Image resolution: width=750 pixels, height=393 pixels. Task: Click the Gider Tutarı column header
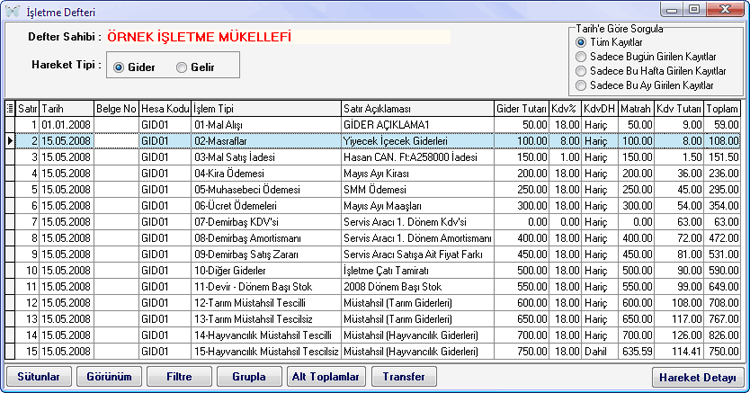click(521, 109)
